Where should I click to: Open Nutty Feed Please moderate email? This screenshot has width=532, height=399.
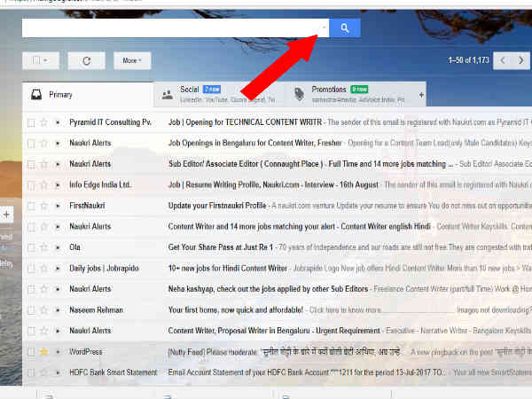[284, 352]
